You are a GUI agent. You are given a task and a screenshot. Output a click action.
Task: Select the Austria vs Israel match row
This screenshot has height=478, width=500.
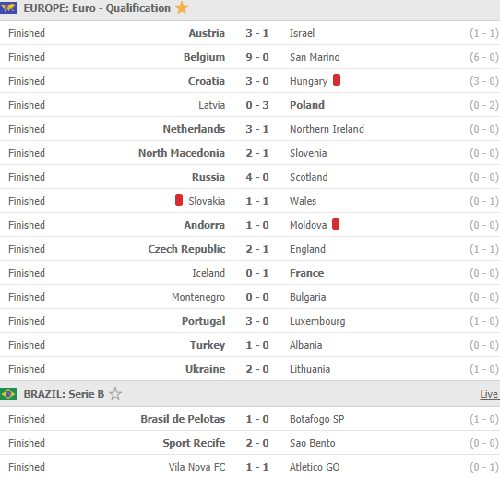[250, 33]
